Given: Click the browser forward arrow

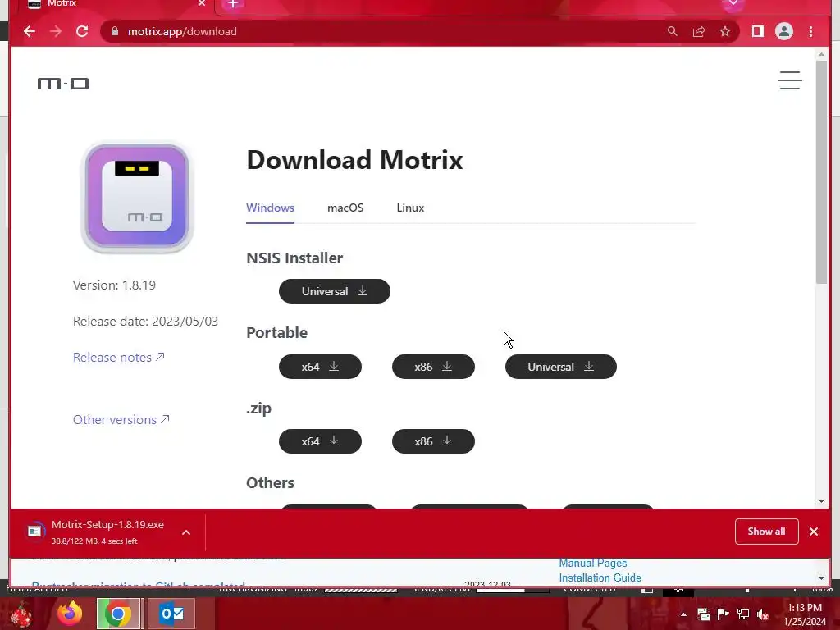Looking at the screenshot, I should (56, 32).
